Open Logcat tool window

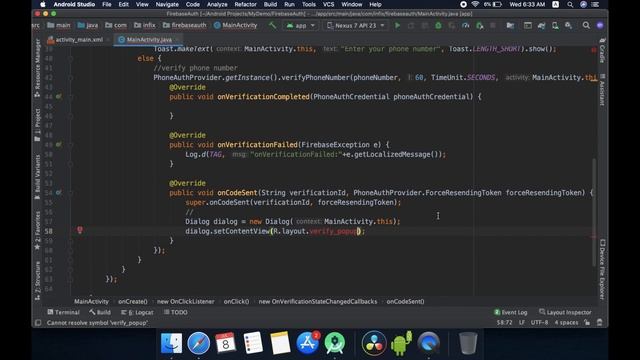(x=138, y=312)
